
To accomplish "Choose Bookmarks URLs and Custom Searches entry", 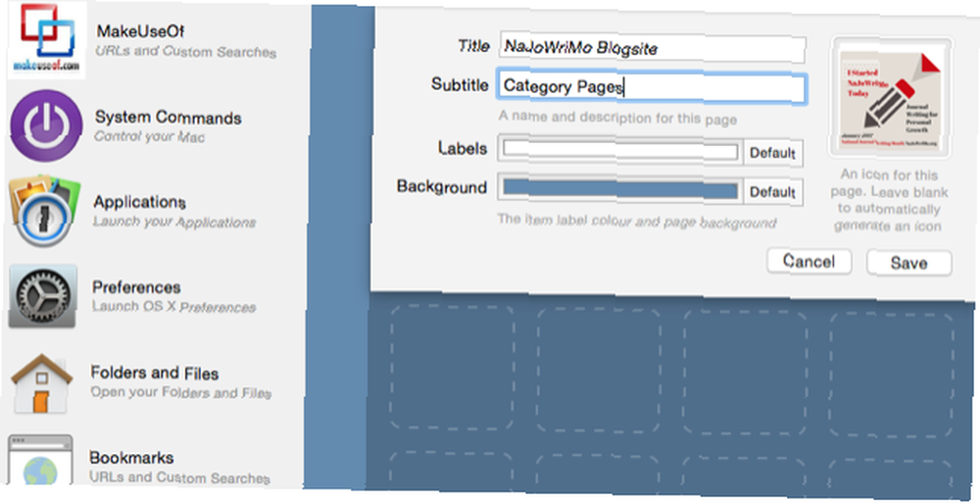I will tap(179, 468).
